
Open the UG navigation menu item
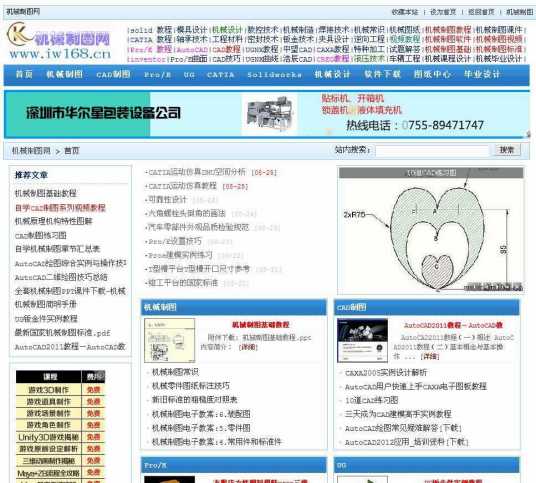(189, 75)
